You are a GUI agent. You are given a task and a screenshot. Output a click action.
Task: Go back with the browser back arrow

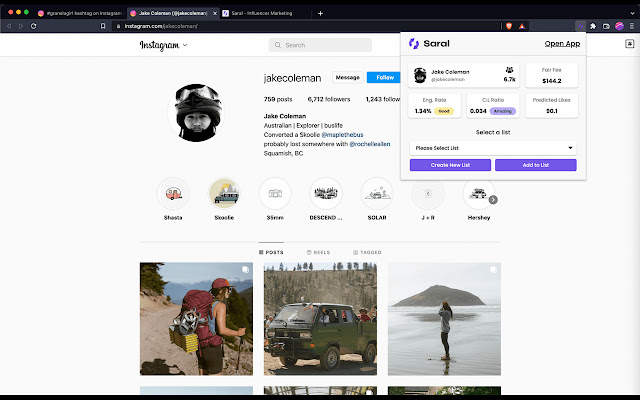click(x=9, y=26)
